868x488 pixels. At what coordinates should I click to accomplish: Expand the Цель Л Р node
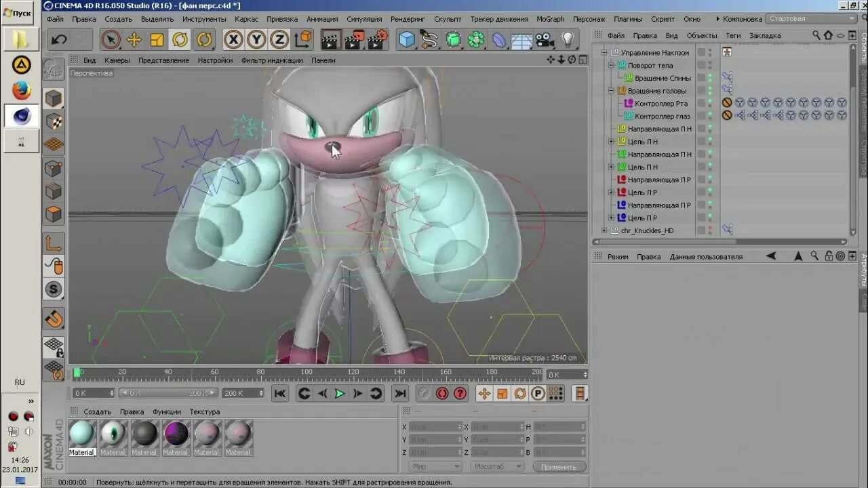(611, 192)
